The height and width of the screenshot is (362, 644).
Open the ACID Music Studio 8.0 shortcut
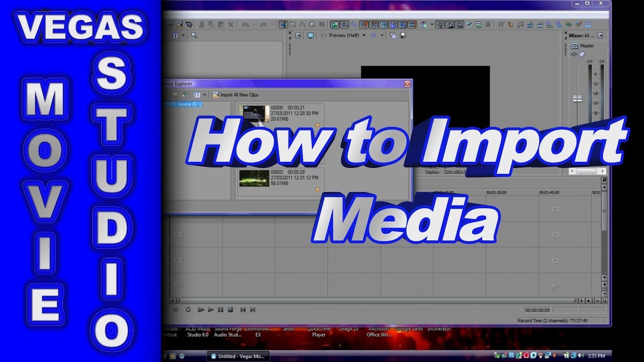pos(198,332)
